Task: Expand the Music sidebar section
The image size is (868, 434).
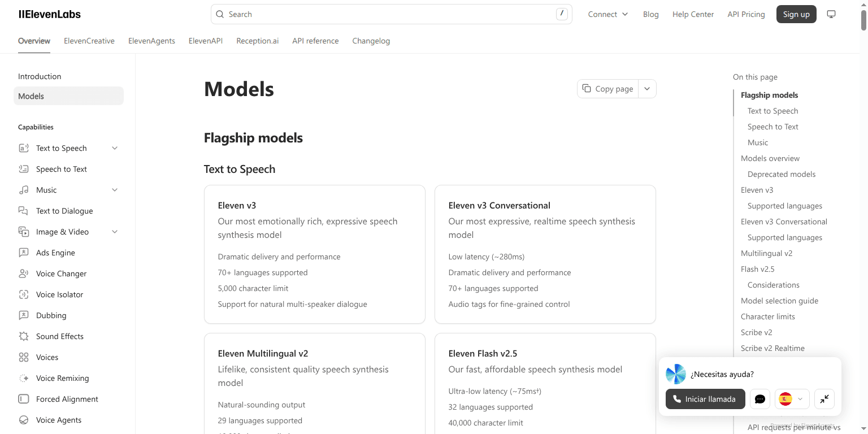Action: pos(115,190)
